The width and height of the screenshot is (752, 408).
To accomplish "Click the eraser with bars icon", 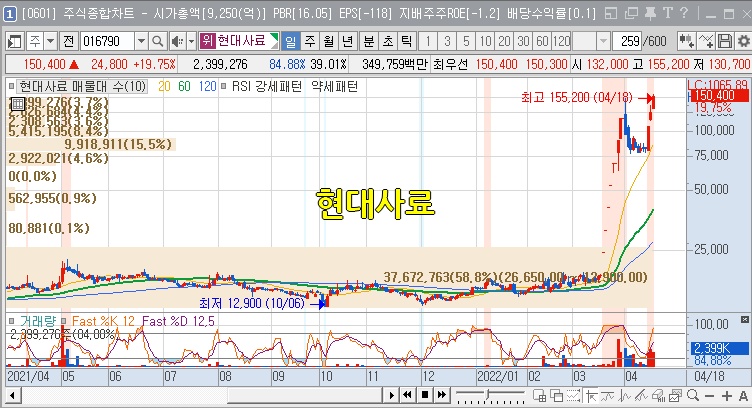I will (x=658, y=396).
